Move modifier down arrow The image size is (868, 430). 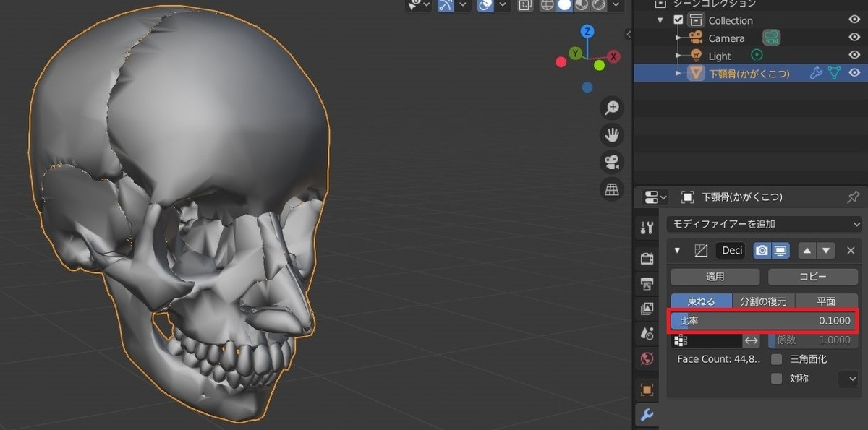[825, 251]
